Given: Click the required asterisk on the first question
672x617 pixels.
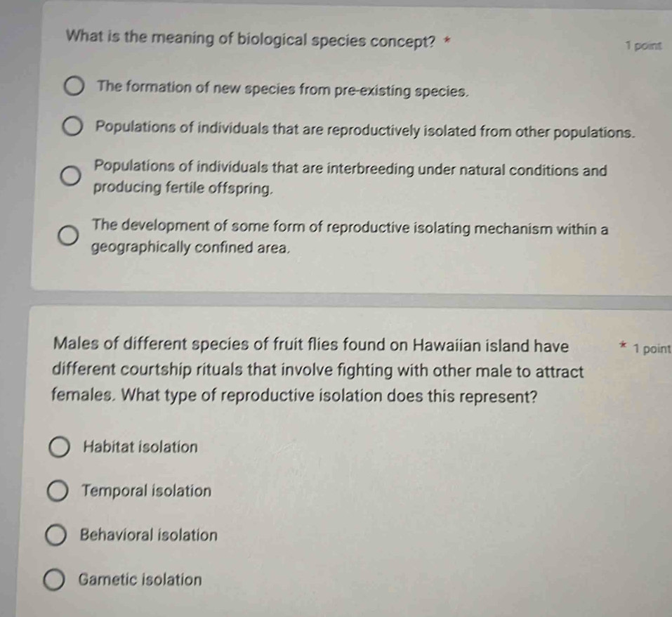Looking at the screenshot, I should coord(446,40).
